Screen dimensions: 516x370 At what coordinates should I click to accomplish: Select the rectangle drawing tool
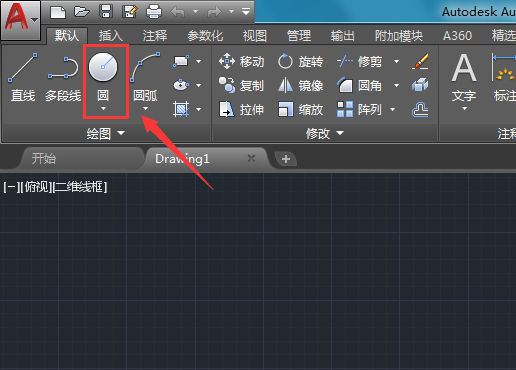coord(181,61)
